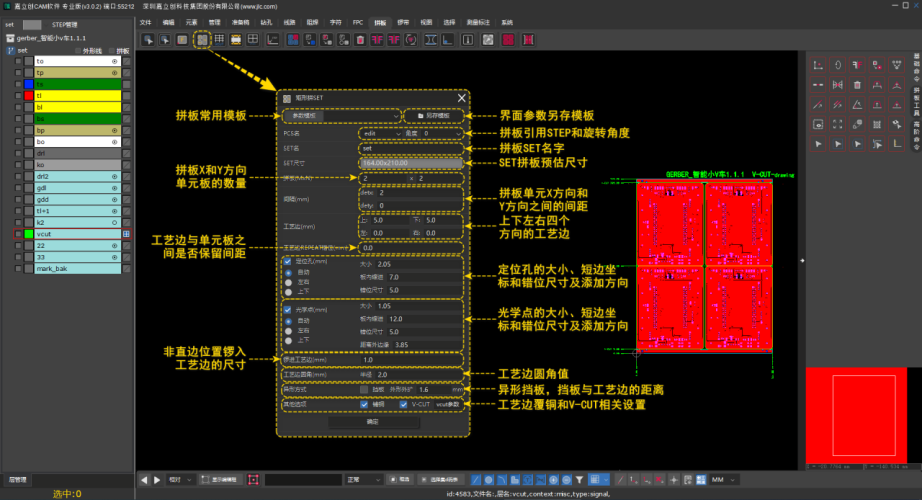Click the red color swatch of layer tl

(x=29, y=96)
